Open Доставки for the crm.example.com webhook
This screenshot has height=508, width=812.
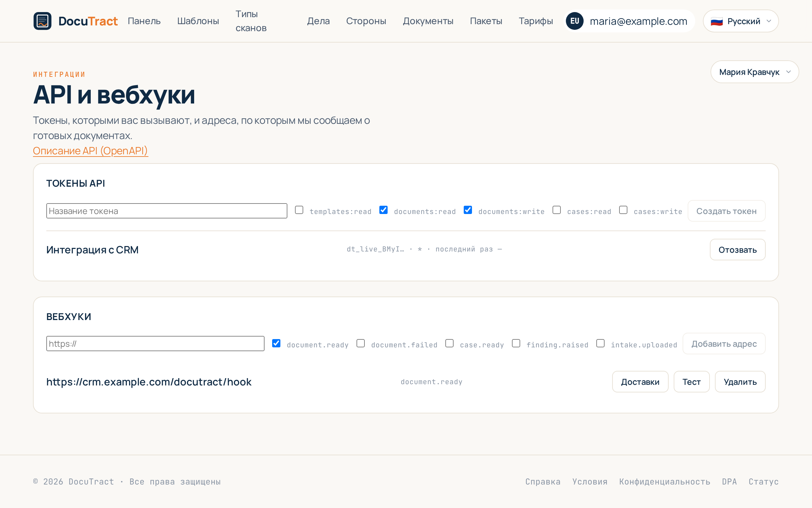coord(640,382)
